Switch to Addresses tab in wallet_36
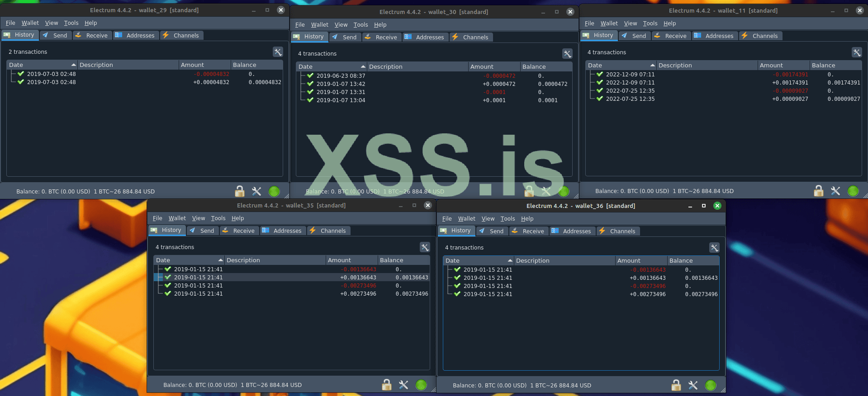The image size is (868, 396). click(572, 231)
